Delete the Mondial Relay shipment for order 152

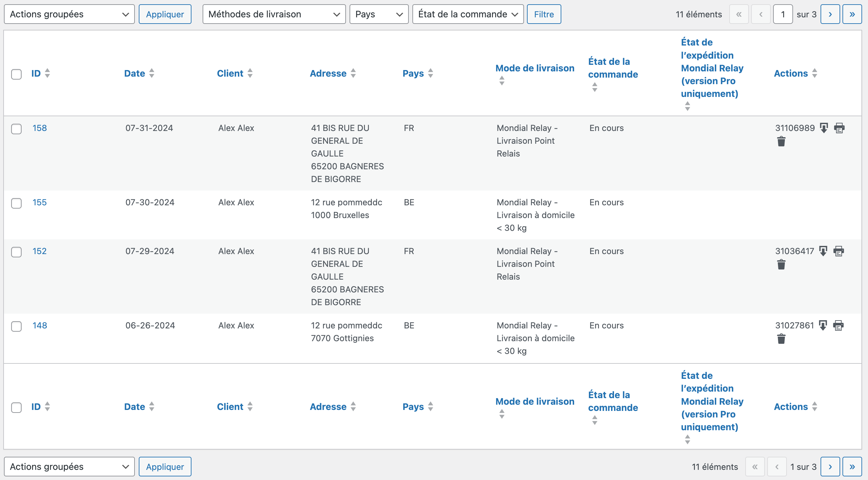pyautogui.click(x=781, y=265)
